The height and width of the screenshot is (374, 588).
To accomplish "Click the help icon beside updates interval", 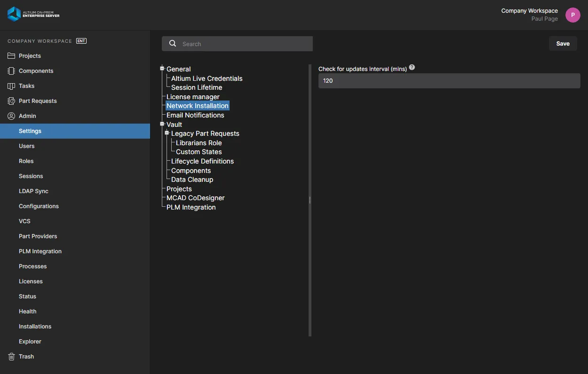I will click(x=412, y=68).
